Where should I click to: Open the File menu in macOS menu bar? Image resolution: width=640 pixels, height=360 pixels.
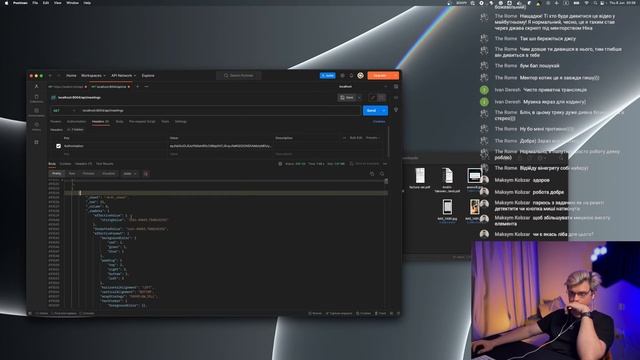click(35, 2)
